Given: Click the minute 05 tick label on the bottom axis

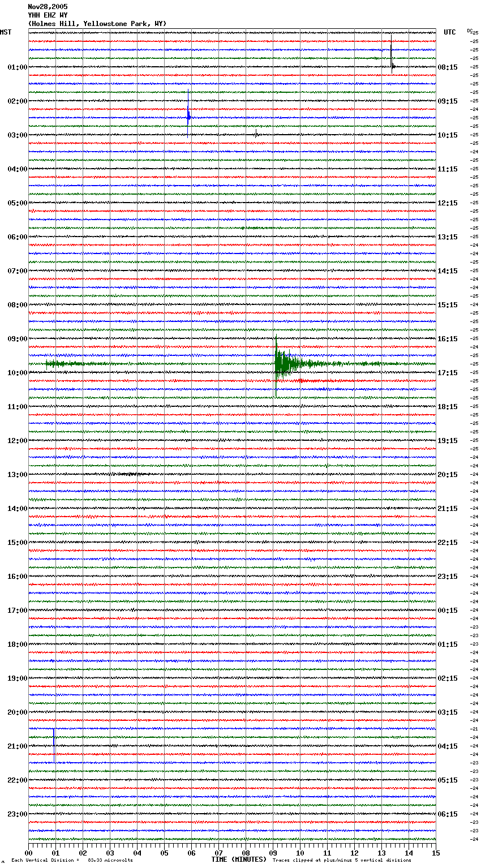Looking at the screenshot, I should (x=164, y=853).
